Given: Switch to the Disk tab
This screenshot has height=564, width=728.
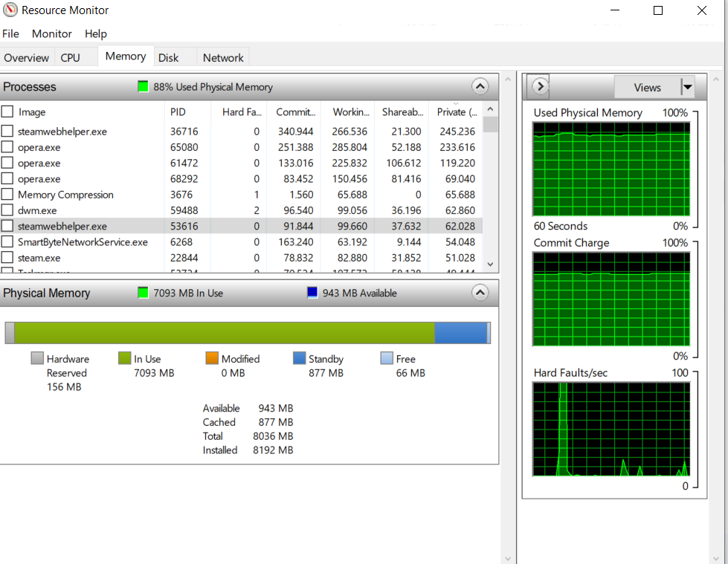Looking at the screenshot, I should [168, 58].
